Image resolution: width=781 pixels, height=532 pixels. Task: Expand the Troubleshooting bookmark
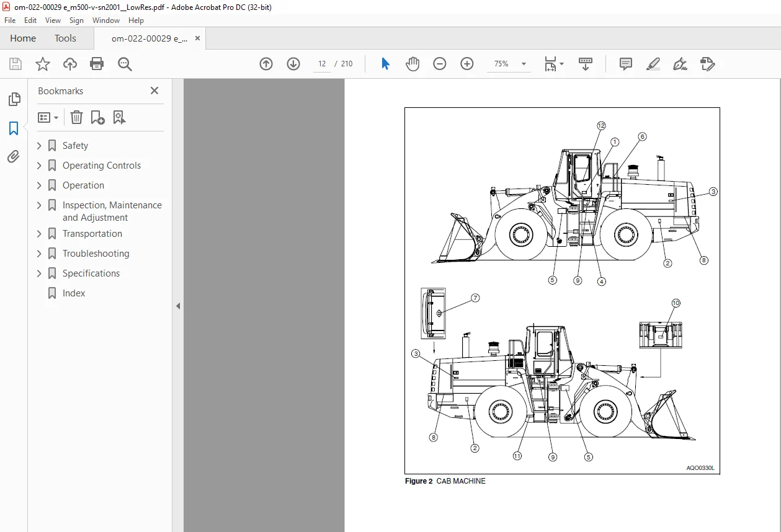[x=39, y=254]
